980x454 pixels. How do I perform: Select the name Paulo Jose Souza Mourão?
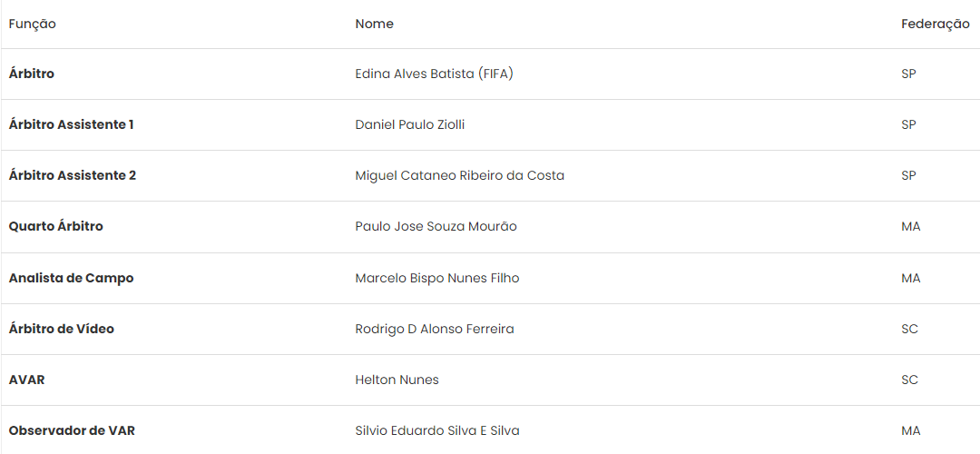pos(436,226)
